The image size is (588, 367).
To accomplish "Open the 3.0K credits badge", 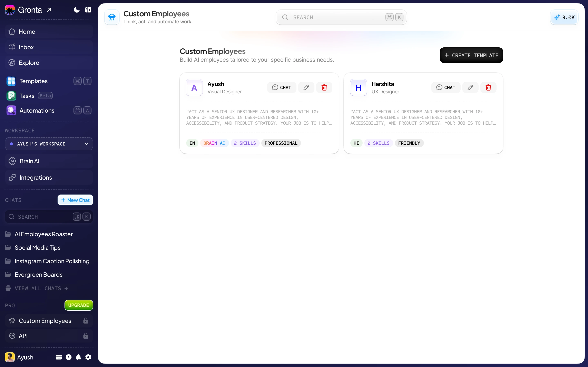I will [564, 17].
